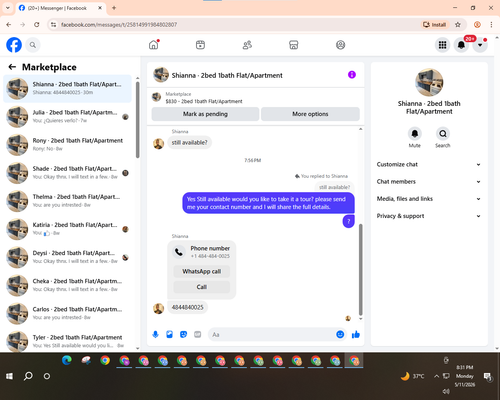Click the Messenger | Facebook browser tab
Screen dimensions: 500x400
(x=60, y=8)
